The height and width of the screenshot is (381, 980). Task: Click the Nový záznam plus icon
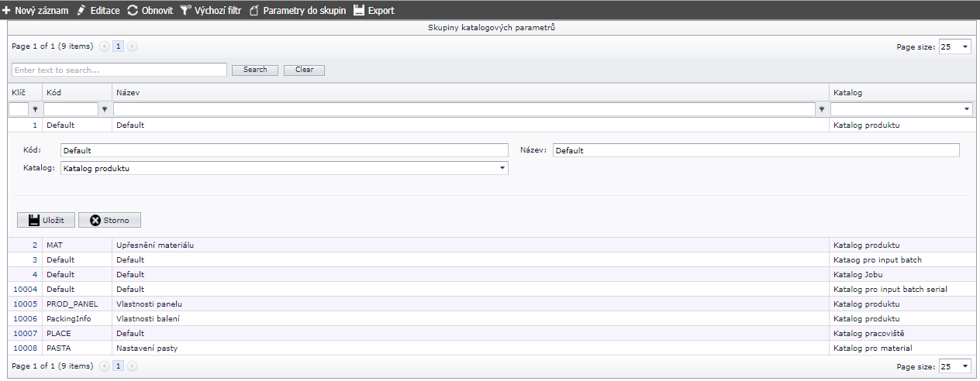coord(6,11)
